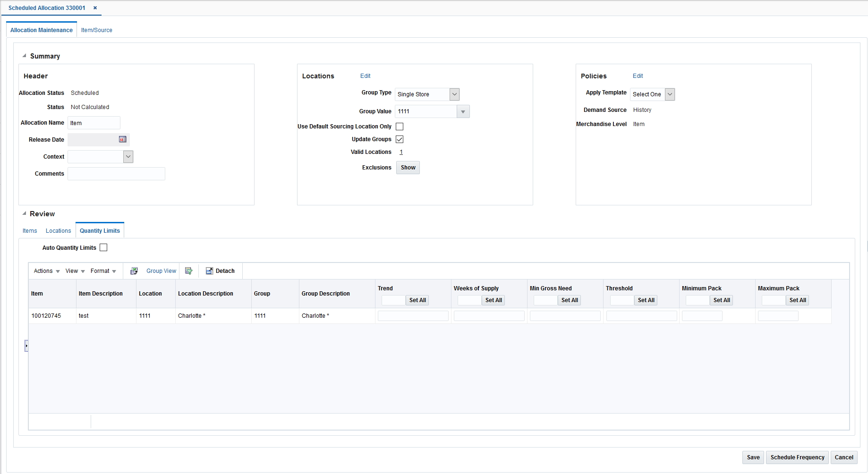Click inside the Comments field
868x474 pixels.
click(x=116, y=174)
